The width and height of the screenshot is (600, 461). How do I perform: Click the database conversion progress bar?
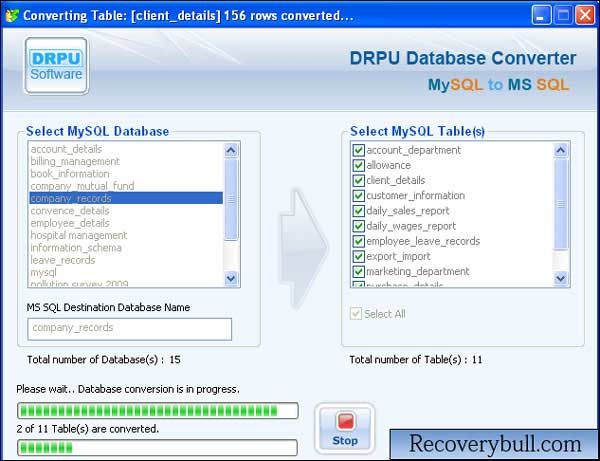coord(158,411)
